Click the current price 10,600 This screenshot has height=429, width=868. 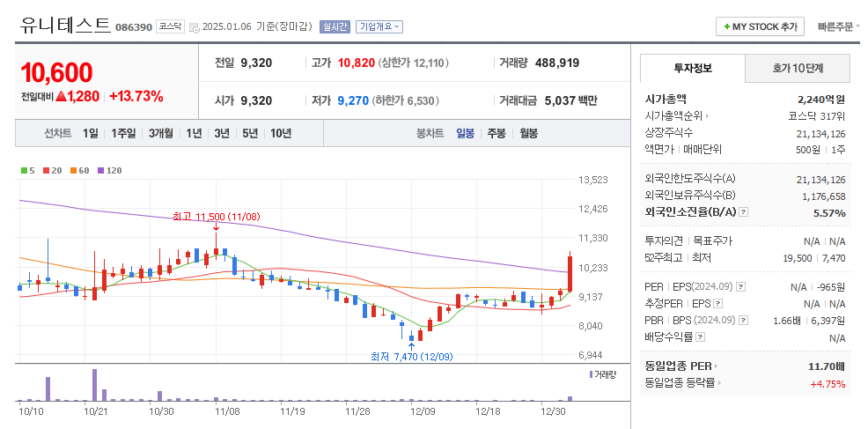click(x=56, y=72)
